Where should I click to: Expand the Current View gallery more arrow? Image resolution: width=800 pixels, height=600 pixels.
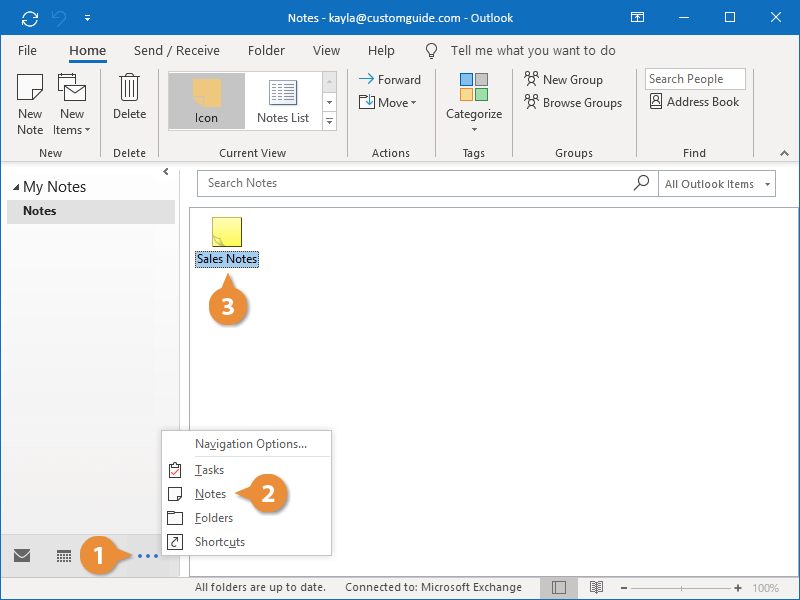point(330,121)
